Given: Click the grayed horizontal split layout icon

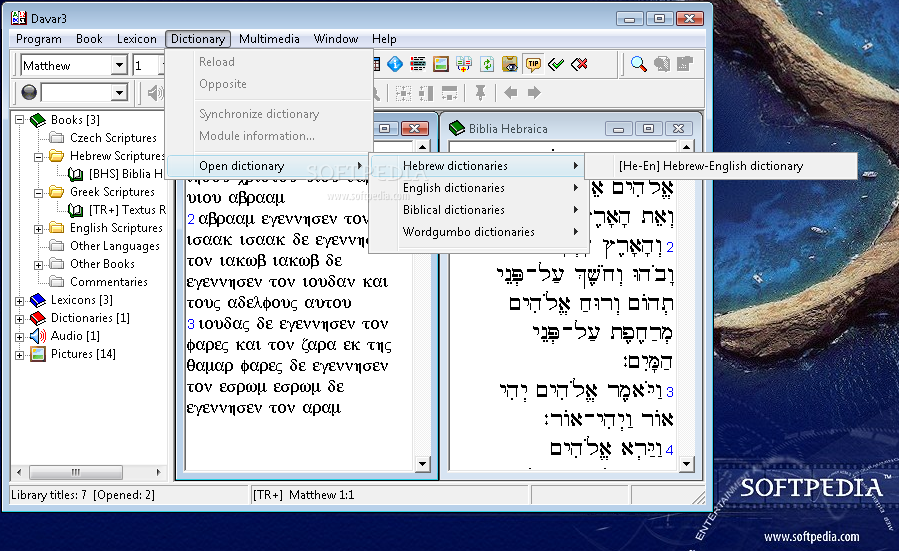Looking at the screenshot, I should 449,93.
